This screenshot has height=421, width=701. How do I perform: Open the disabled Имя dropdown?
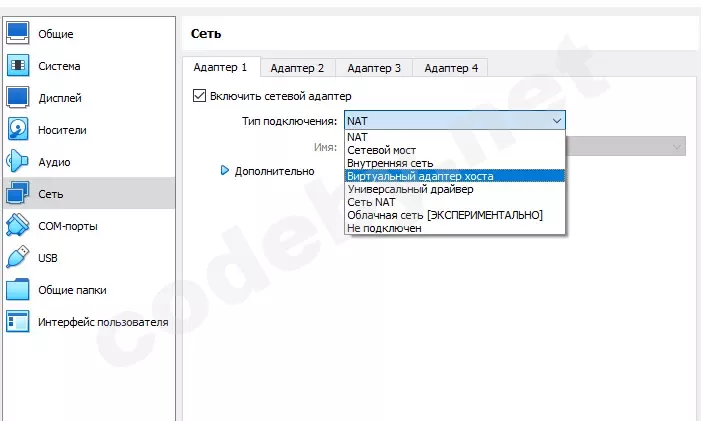[x=625, y=146]
